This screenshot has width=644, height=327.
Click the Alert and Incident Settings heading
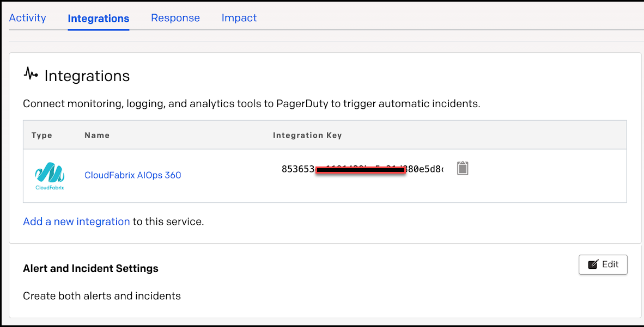[x=91, y=268]
